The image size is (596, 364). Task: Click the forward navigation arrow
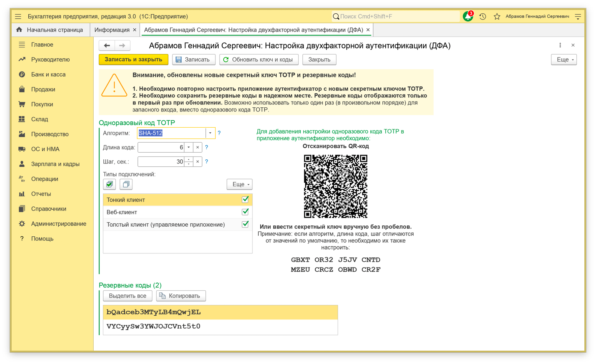point(122,45)
